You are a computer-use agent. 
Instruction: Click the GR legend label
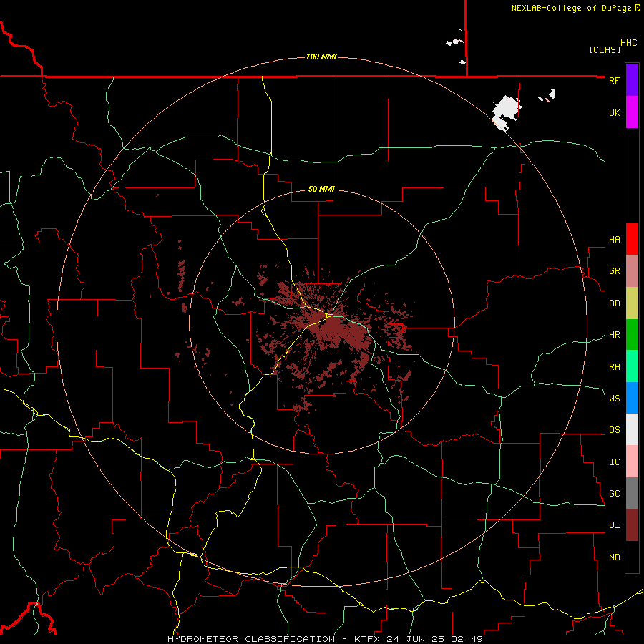(614, 271)
